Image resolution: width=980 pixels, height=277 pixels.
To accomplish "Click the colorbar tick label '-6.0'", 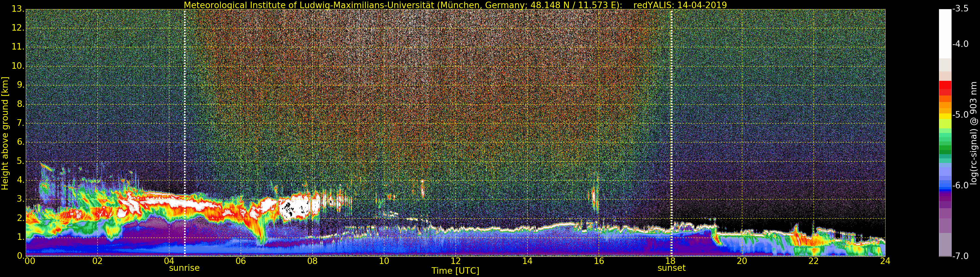I will [x=960, y=185].
